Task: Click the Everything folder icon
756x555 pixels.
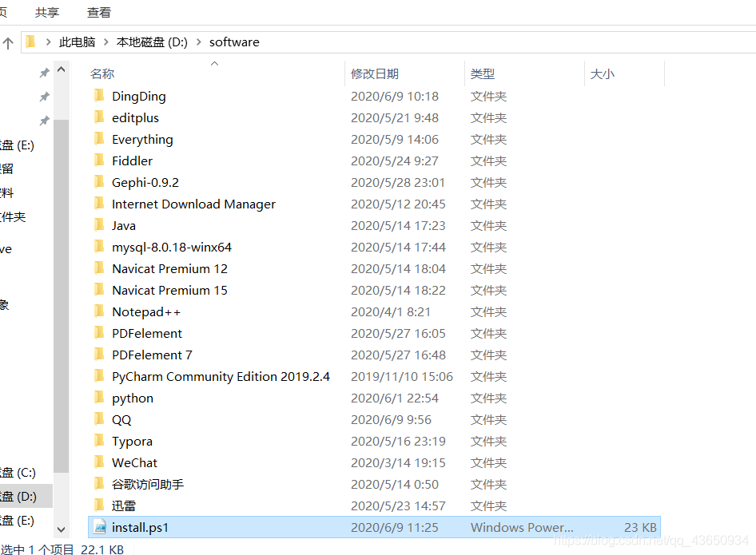Action: pos(99,139)
